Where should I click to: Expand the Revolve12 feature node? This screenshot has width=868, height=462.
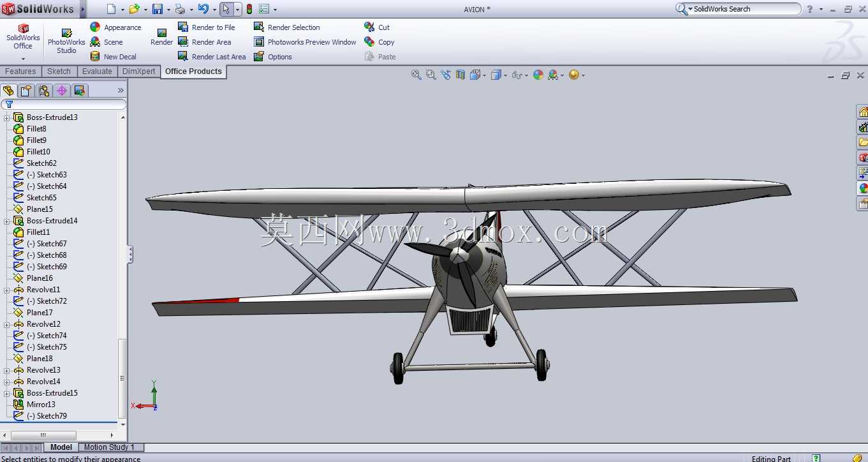(x=7, y=324)
